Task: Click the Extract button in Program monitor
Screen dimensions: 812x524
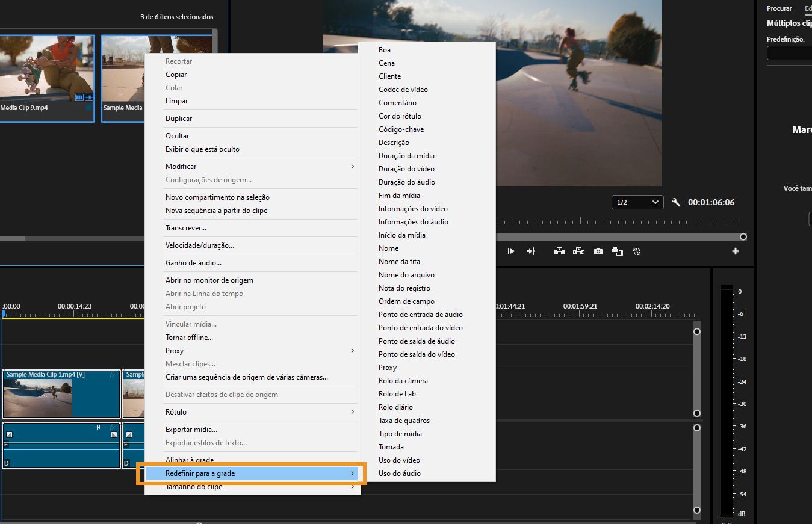Action: point(578,251)
